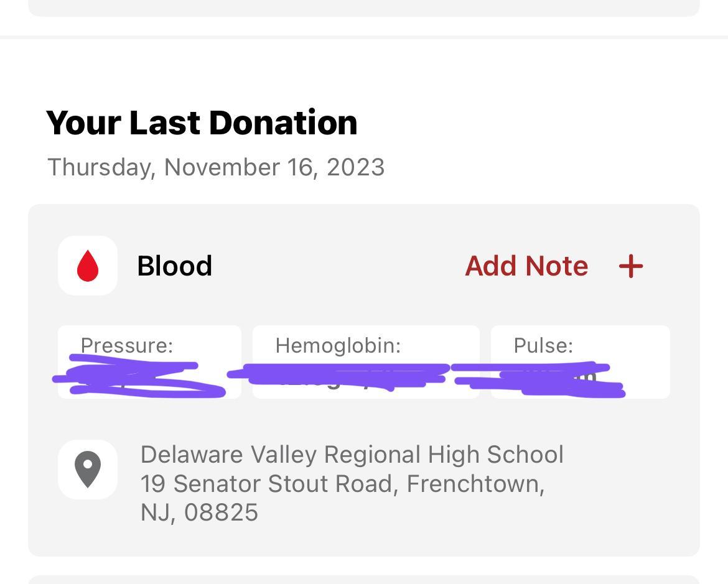Open the Pulse reading card

[580, 361]
